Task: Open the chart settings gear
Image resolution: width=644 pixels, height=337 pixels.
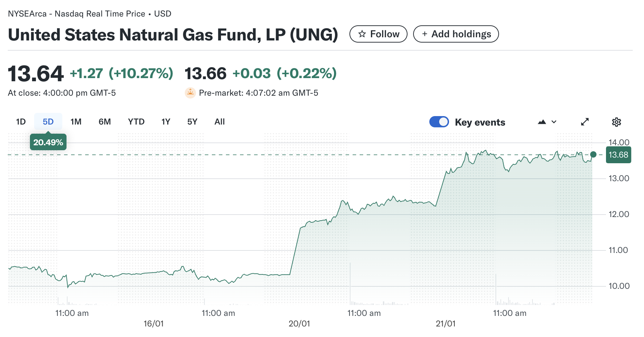Action: [617, 122]
